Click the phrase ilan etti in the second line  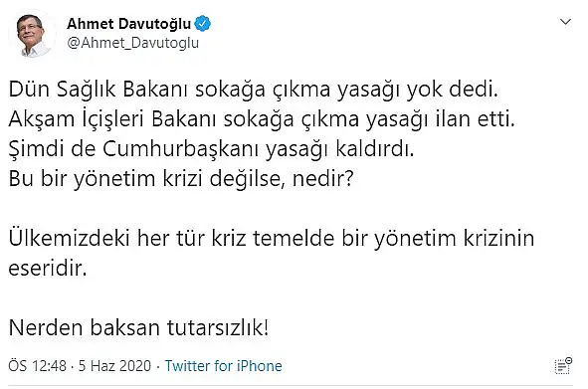tap(476, 120)
